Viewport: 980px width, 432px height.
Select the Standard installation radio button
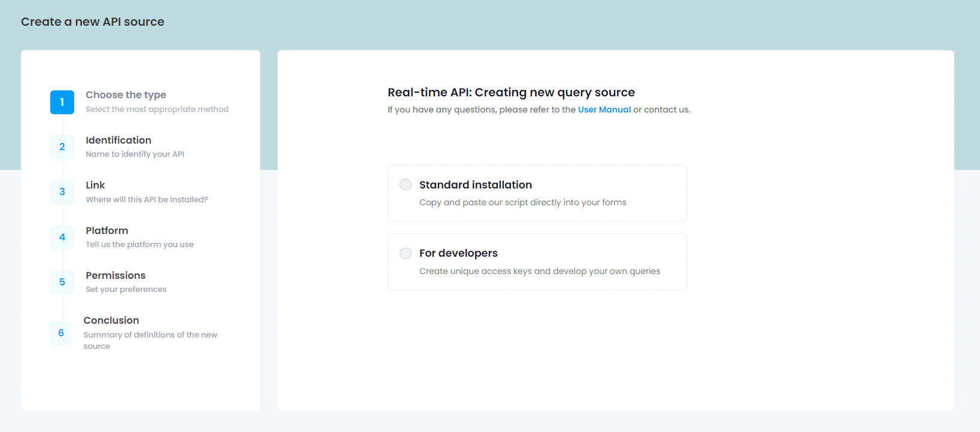tap(406, 184)
